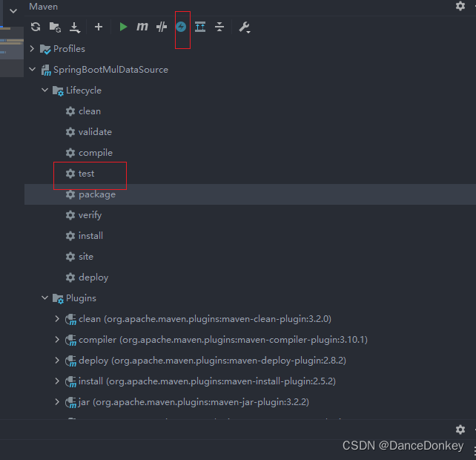Click maven-jar-plugin icon

pos(70,403)
